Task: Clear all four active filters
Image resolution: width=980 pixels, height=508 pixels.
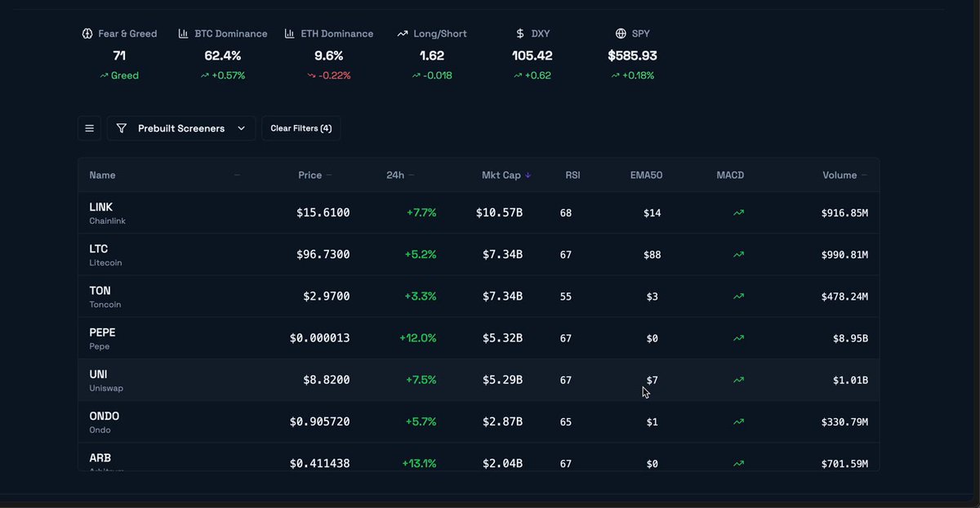Action: pos(301,128)
